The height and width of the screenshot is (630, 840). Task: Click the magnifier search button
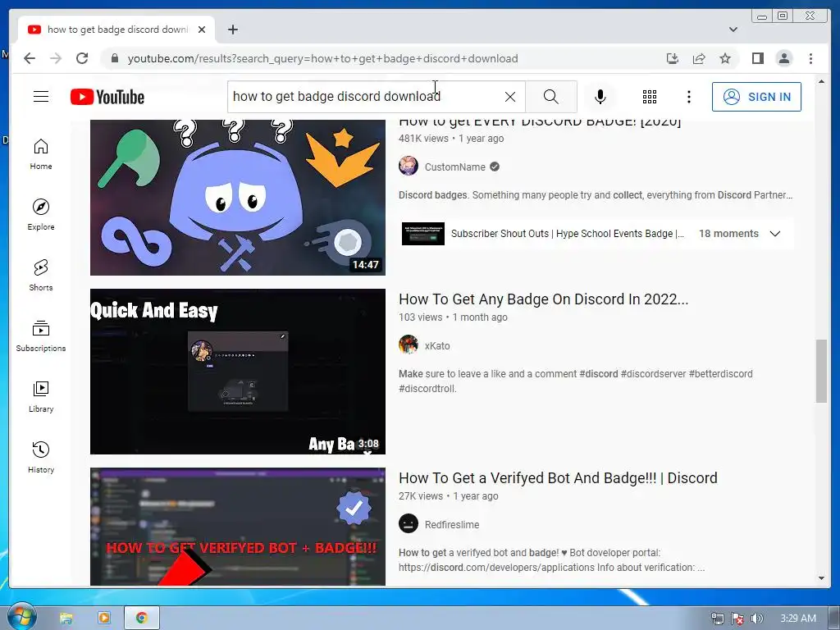[x=550, y=97]
